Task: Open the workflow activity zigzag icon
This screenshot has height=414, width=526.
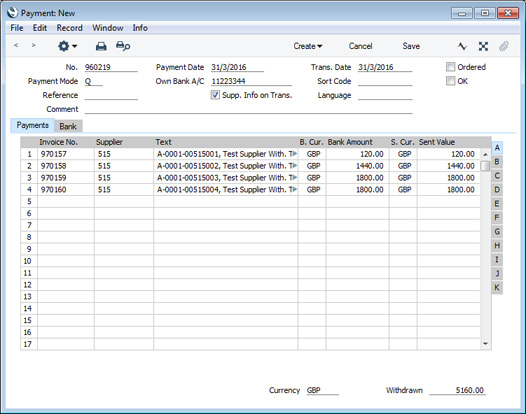Action: click(462, 46)
